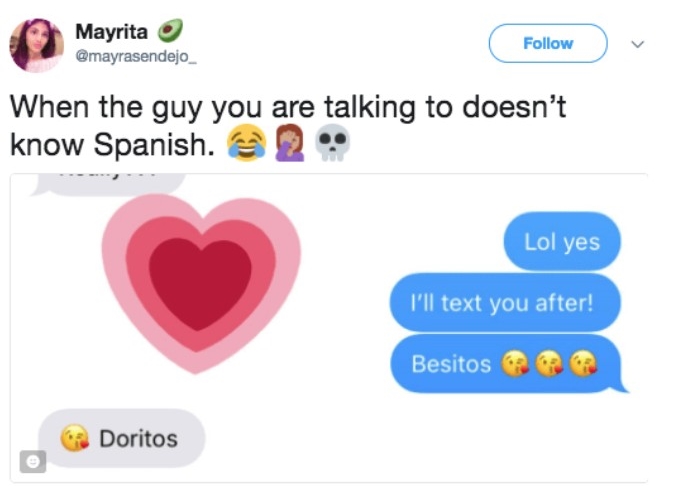676x492 pixels.
Task: Click the tweet text about Spanish
Action: [x=288, y=125]
